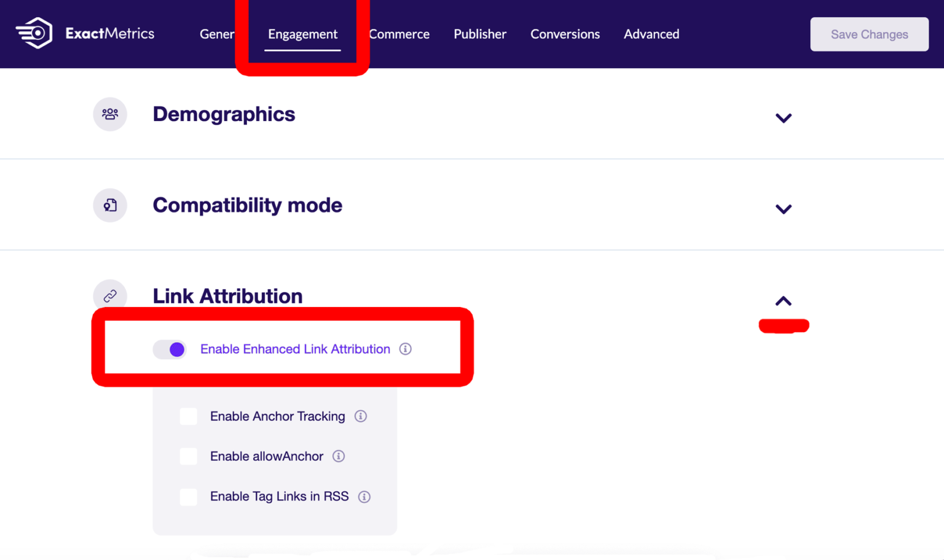Viewport: 944px width, 560px height.
Task: Click the Demographics people icon
Action: tap(109, 114)
